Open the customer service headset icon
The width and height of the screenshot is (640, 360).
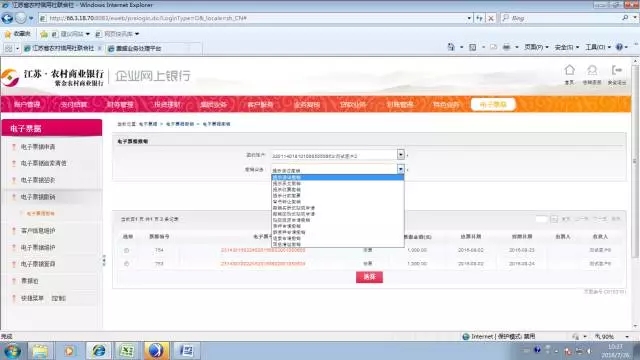click(592, 71)
